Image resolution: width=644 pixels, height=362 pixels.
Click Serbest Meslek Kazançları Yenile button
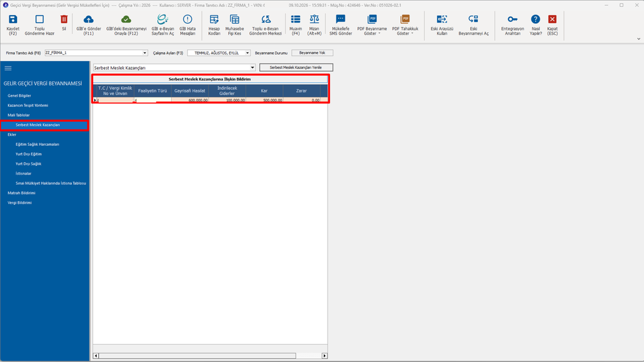[x=296, y=68]
